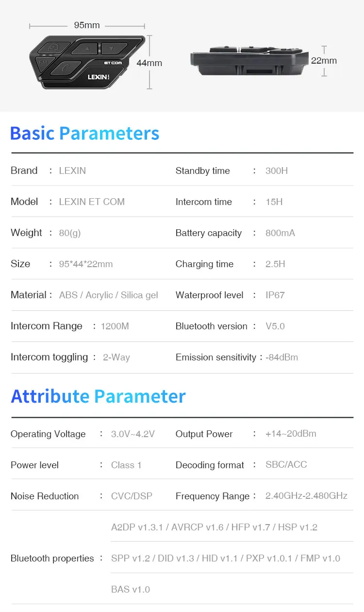Click the CVC/DSP noise reduction value
Viewport: 364px width, 612px height.
click(x=132, y=496)
